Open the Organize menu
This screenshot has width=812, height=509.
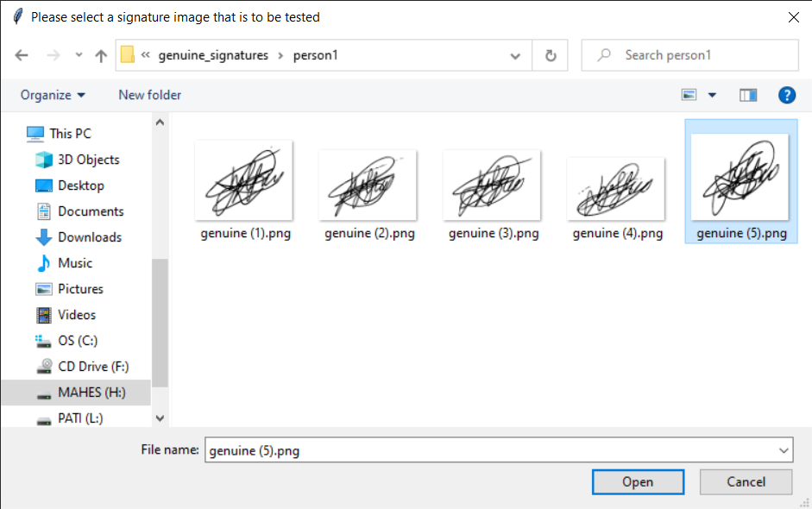[x=53, y=95]
